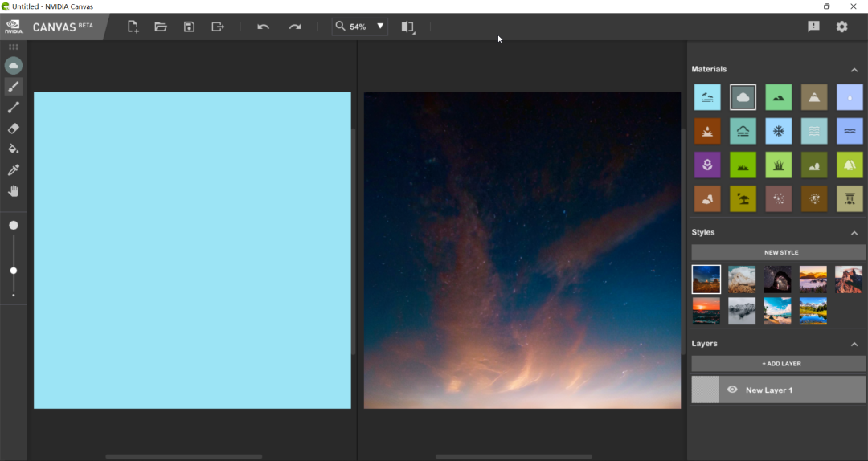Apply the pale rocky clouds style
Screen dimensions: 868x461
[742, 279]
